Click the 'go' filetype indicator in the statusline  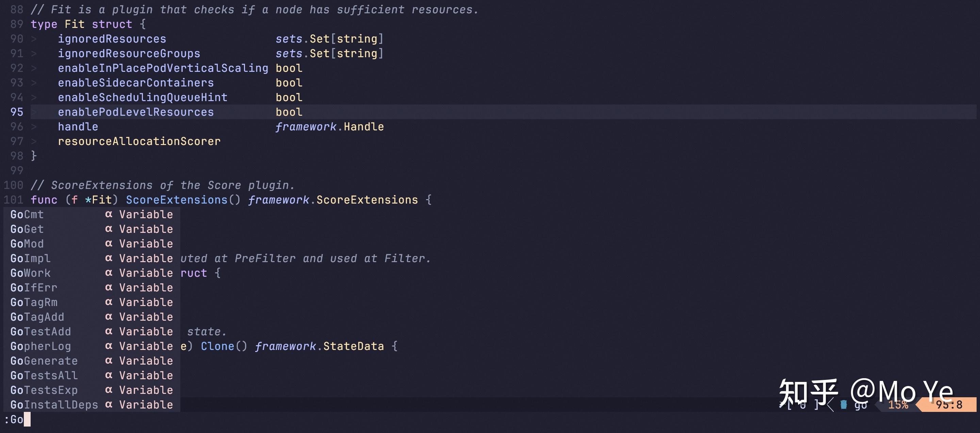[x=861, y=404]
